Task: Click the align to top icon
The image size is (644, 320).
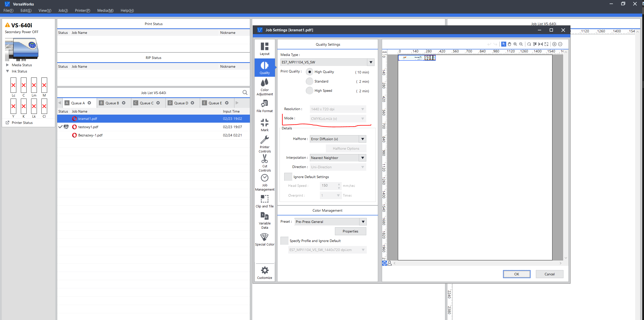Action: point(535,44)
